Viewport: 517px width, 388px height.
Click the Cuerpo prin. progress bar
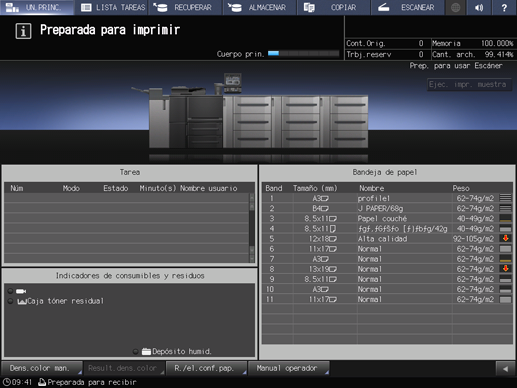click(303, 53)
